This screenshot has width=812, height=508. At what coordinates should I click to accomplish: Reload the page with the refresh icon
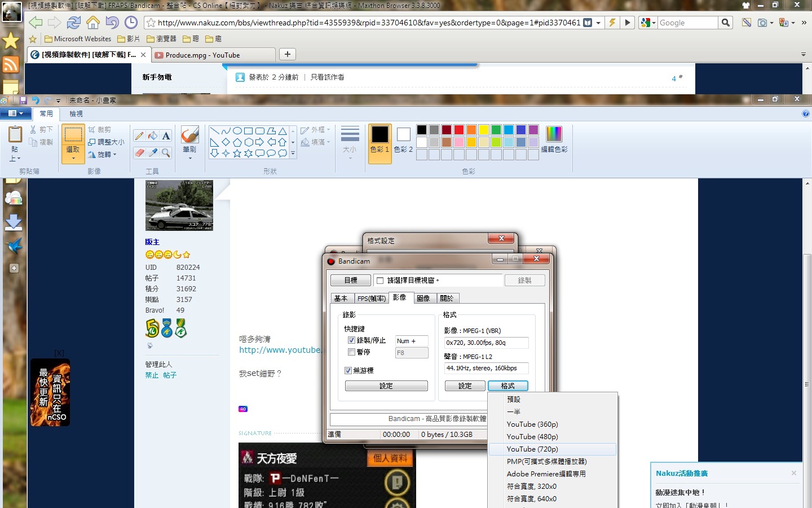[x=73, y=23]
